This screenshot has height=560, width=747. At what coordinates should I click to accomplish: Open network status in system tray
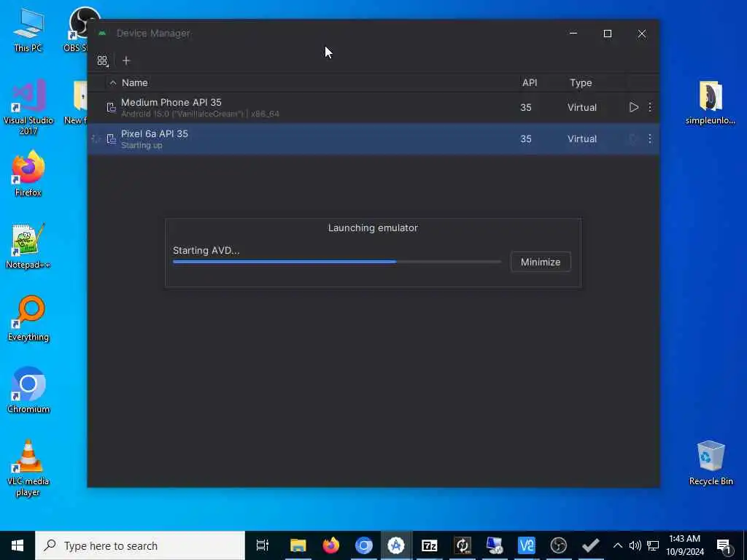click(x=653, y=545)
